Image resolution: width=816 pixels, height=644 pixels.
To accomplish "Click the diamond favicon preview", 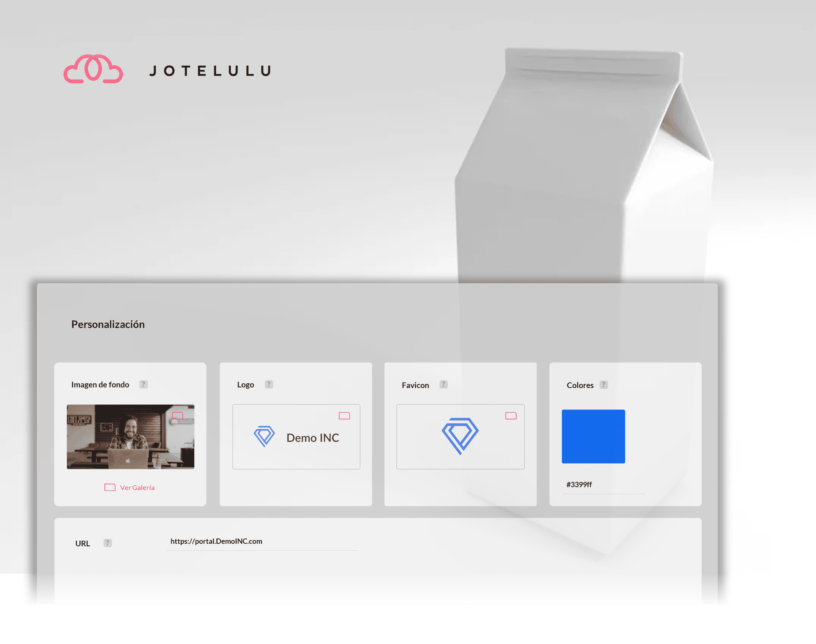I will click(x=460, y=437).
